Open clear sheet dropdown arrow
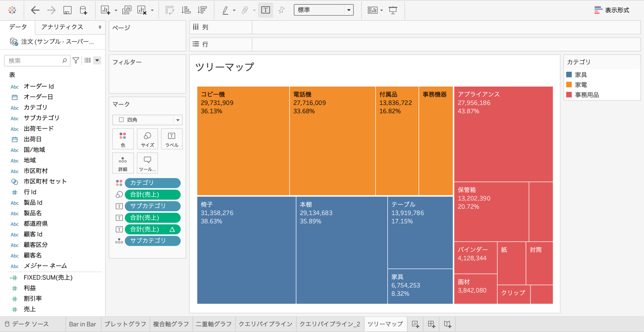The height and width of the screenshot is (332, 644). tap(152, 10)
